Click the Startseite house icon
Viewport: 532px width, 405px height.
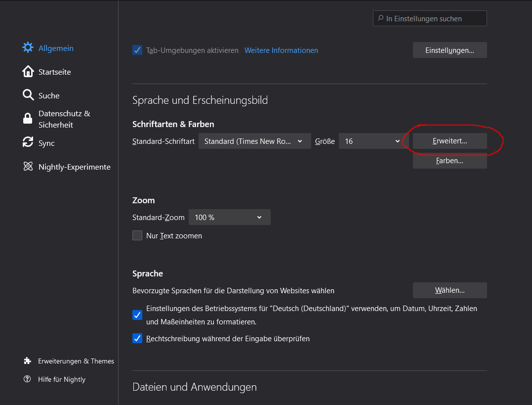tap(28, 72)
